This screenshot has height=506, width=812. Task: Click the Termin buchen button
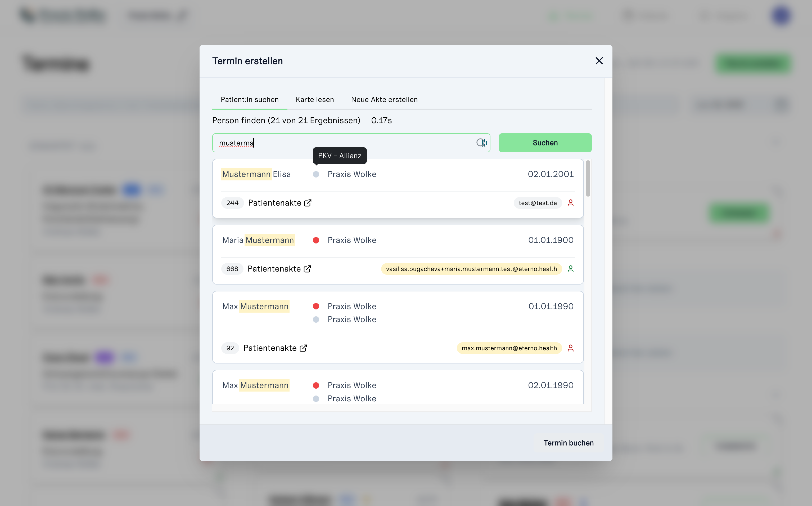(x=568, y=443)
